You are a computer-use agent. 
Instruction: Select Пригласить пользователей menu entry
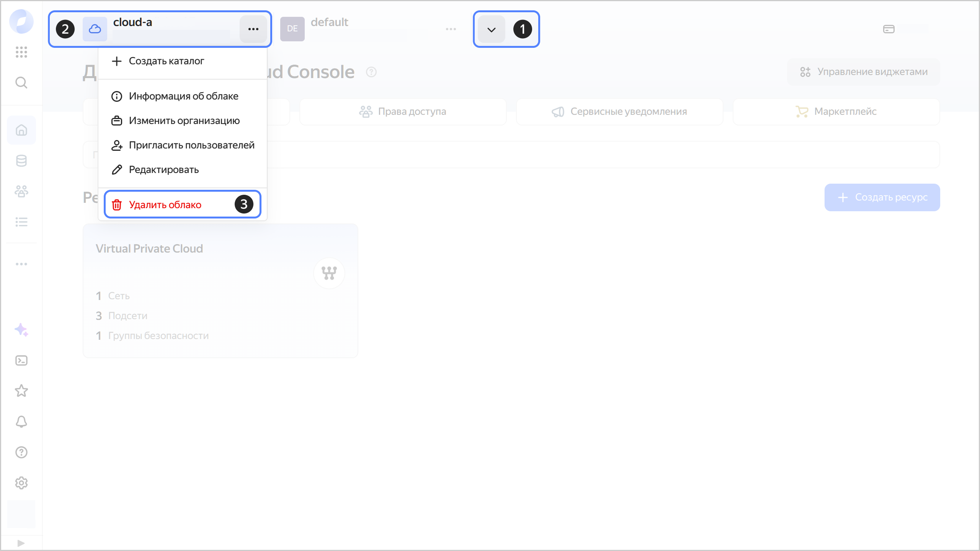tap(191, 145)
